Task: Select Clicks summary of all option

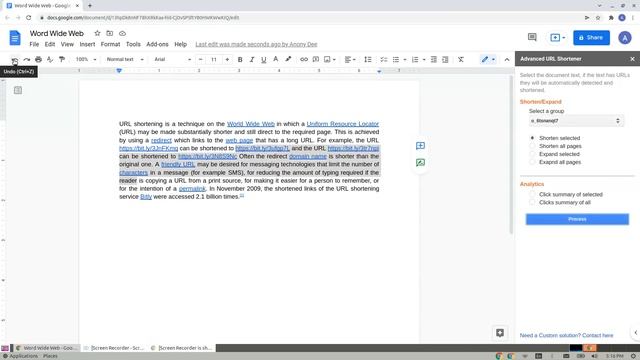Action: coord(532,202)
